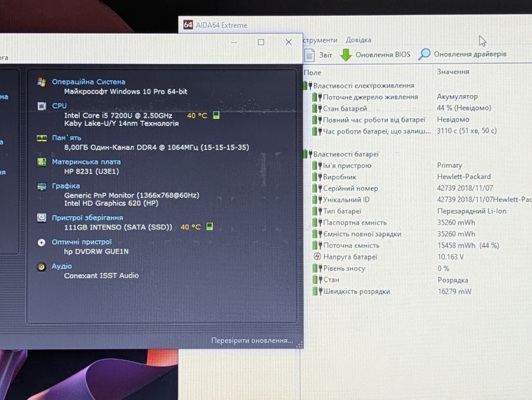Screen dimensions: 532x400
Task: Click the monitor Graphics icon
Action: [x=41, y=186]
